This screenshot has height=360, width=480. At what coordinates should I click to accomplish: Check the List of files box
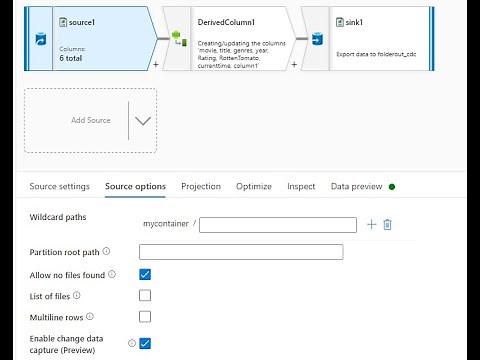pyautogui.click(x=145, y=295)
